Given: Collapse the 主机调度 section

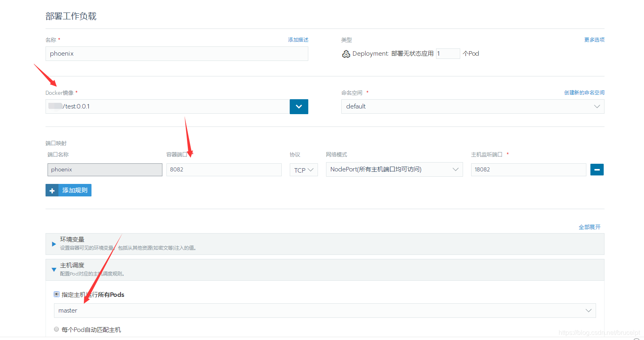Looking at the screenshot, I should [x=54, y=270].
